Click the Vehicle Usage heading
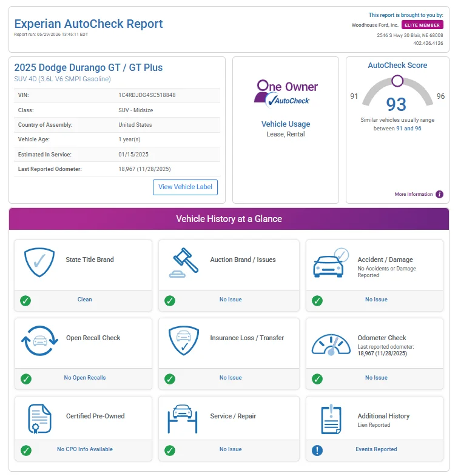 tap(286, 124)
